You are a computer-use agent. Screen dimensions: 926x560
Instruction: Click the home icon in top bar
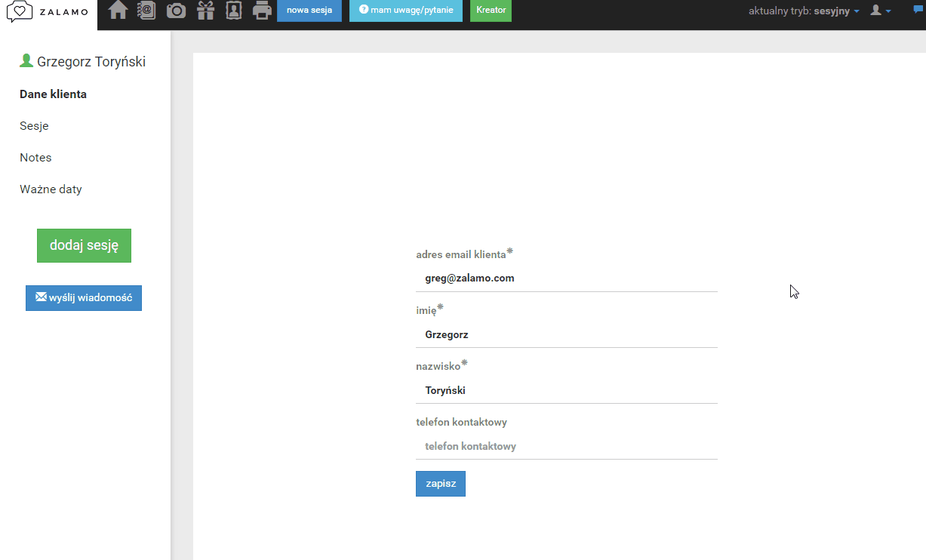click(x=118, y=11)
